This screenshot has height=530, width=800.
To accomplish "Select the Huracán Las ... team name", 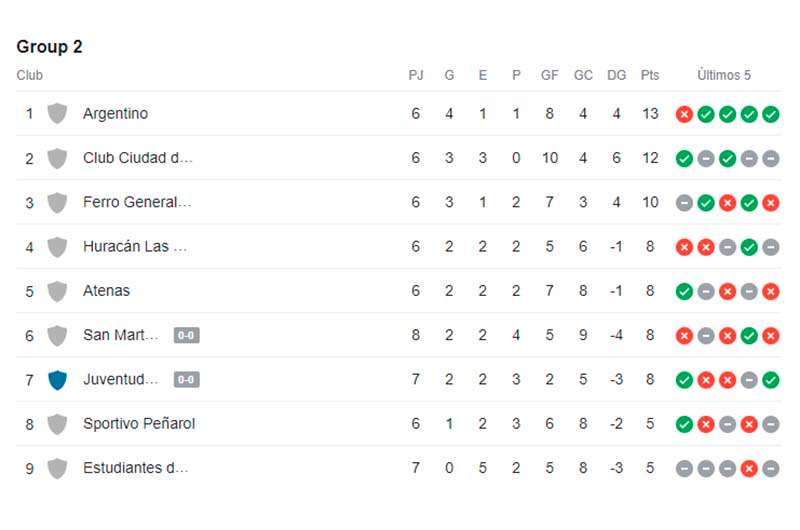I will tap(135, 246).
